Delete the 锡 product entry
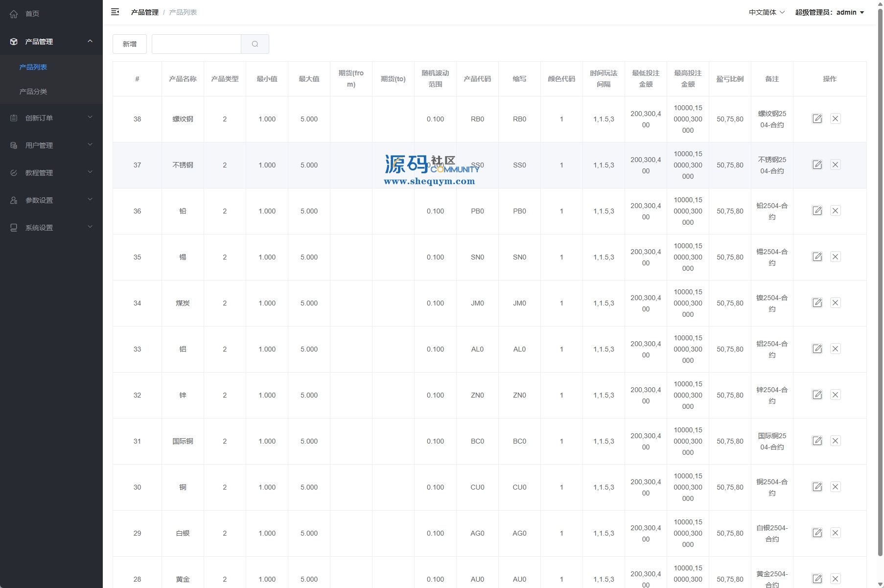 coord(835,257)
